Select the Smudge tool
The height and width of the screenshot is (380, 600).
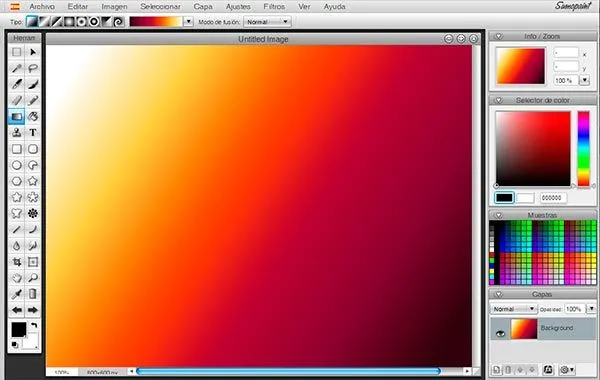(x=33, y=246)
